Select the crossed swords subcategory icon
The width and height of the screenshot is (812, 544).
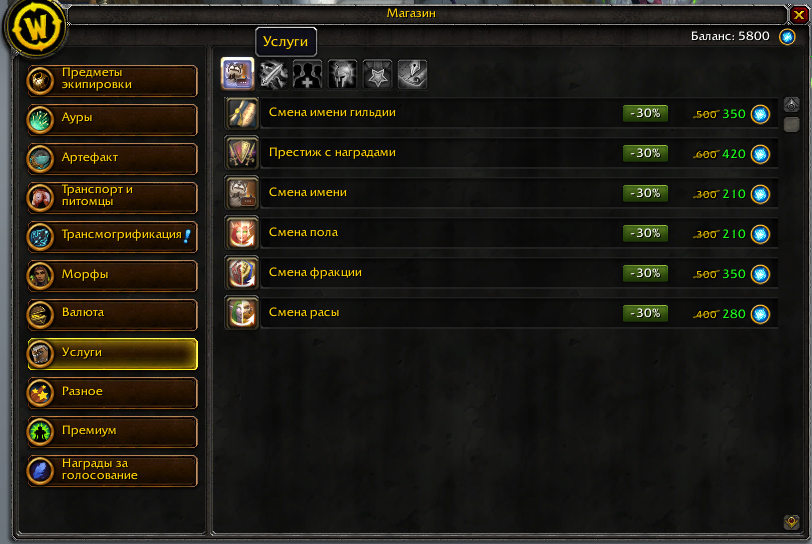tap(273, 74)
